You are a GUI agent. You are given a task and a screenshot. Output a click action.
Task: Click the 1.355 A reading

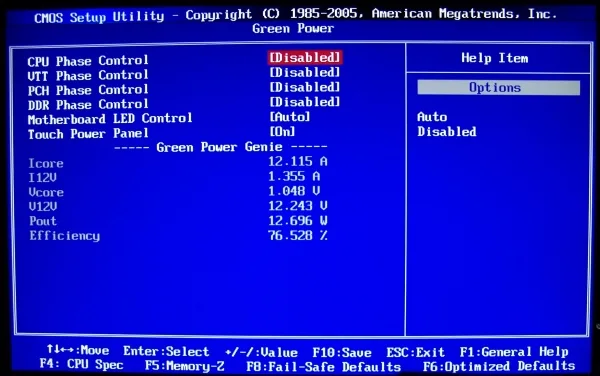tap(294, 176)
